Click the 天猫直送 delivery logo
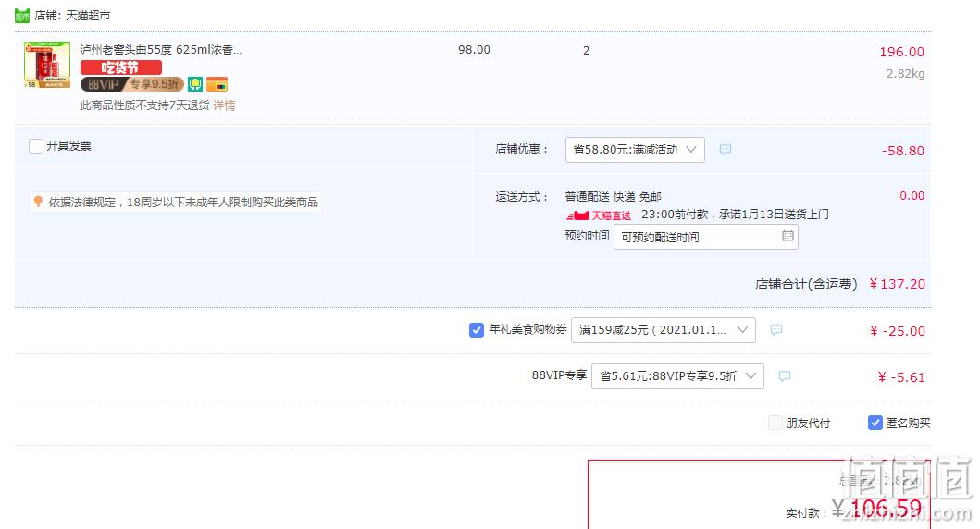Viewport: 980px width, 529px height. coord(599,215)
